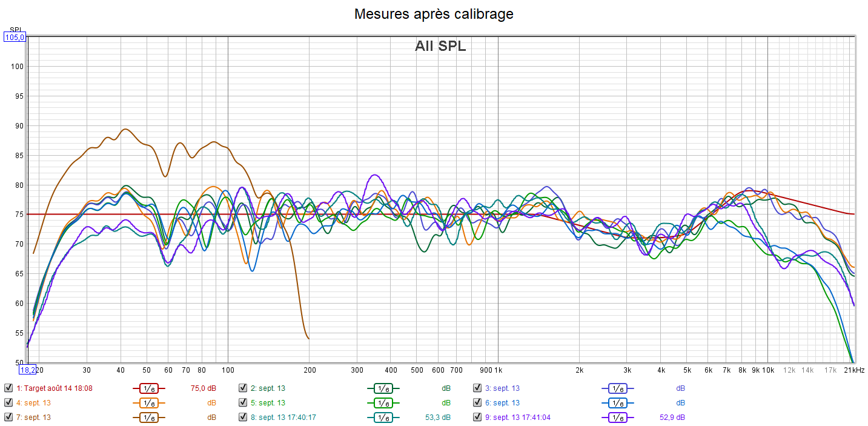Toggle the checkbox for '8: sept. 13 17:40:17'
The image size is (868, 426).
[242, 418]
